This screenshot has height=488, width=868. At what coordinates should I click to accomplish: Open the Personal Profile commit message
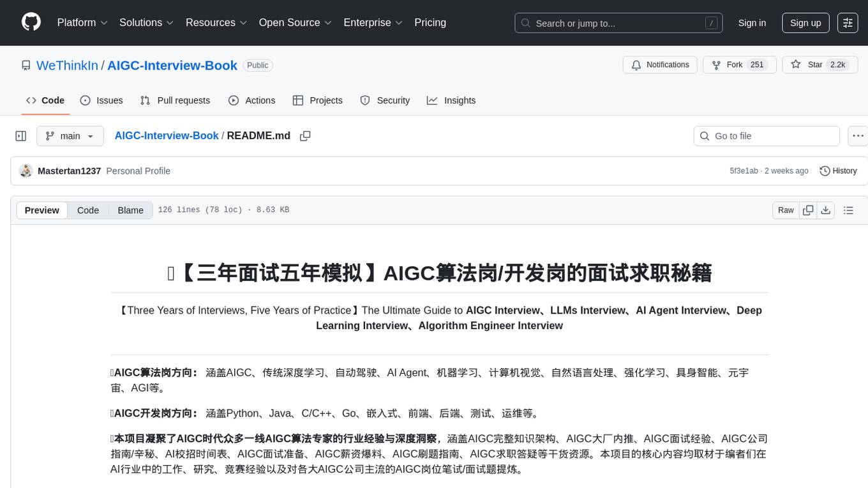[x=138, y=171]
